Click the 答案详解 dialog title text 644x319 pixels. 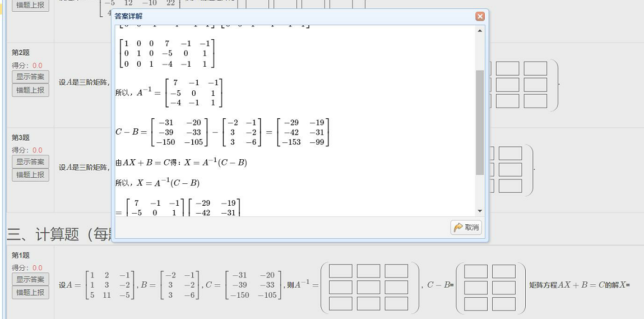click(x=128, y=16)
